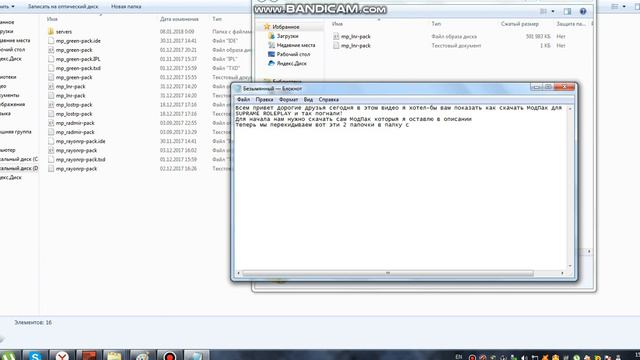Sort left Explorer list by 'Имя' column
This screenshot has width=640, height=360.
(52, 19)
